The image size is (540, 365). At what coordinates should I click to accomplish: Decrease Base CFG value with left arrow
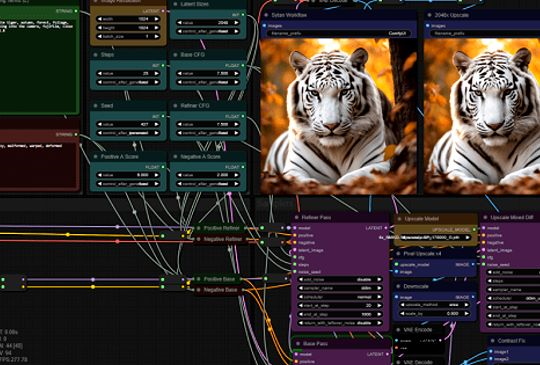pos(179,73)
